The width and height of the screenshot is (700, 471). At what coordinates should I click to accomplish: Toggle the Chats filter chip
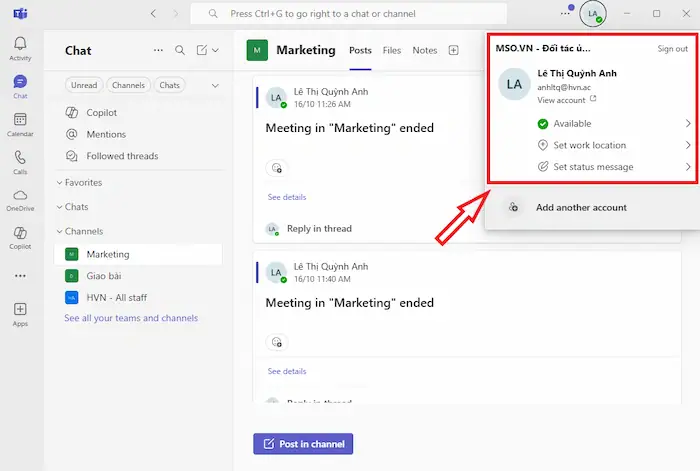170,85
